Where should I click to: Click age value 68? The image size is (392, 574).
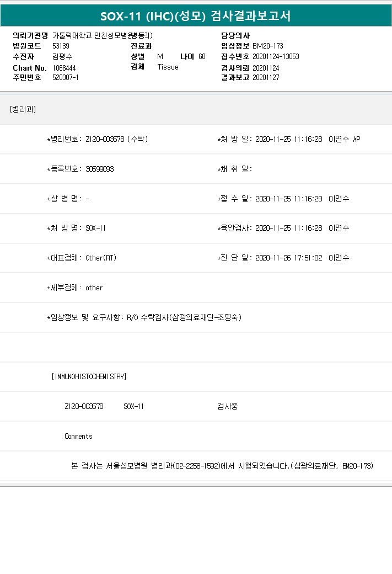202,56
